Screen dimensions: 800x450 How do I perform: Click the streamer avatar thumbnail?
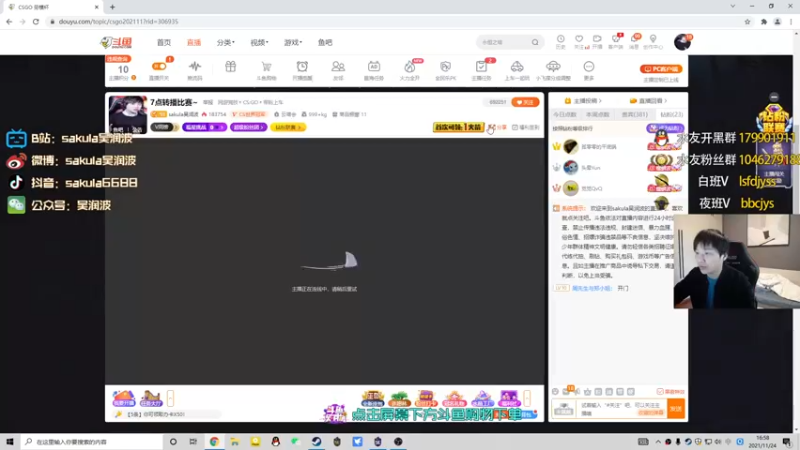[x=128, y=114]
